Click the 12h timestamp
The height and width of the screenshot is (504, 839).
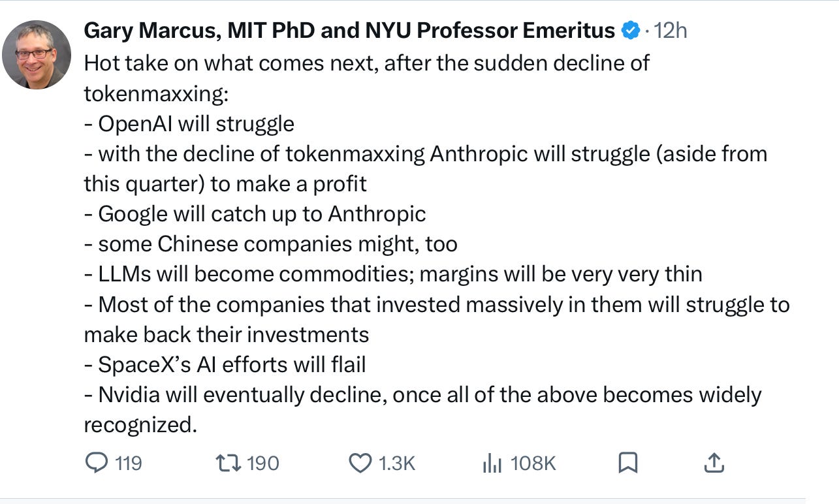click(671, 30)
